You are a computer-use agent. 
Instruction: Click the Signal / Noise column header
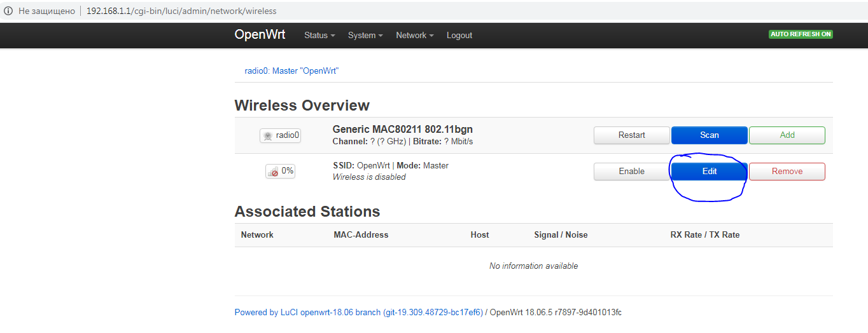[561, 235]
